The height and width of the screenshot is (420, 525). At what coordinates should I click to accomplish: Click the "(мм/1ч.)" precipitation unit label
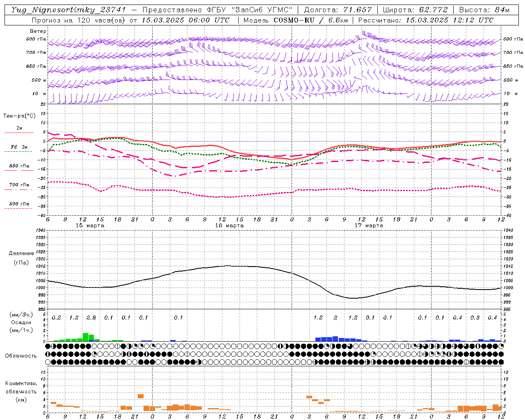coord(21,330)
